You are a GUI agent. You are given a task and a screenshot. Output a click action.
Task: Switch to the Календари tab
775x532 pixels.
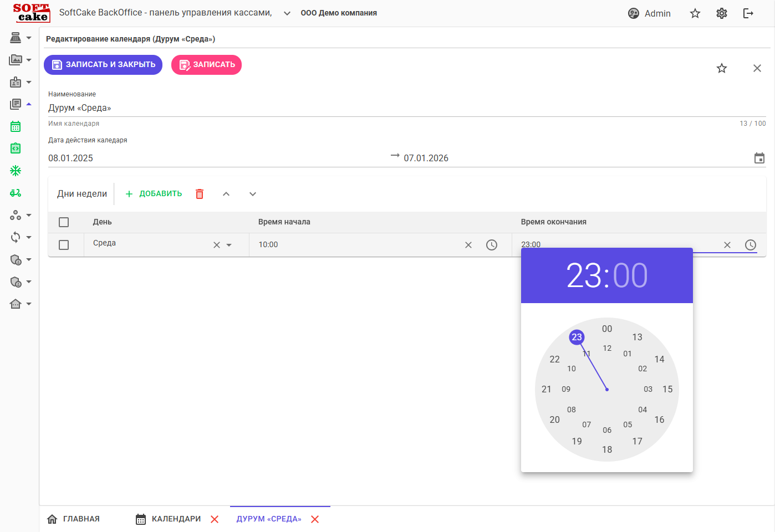pyautogui.click(x=176, y=519)
